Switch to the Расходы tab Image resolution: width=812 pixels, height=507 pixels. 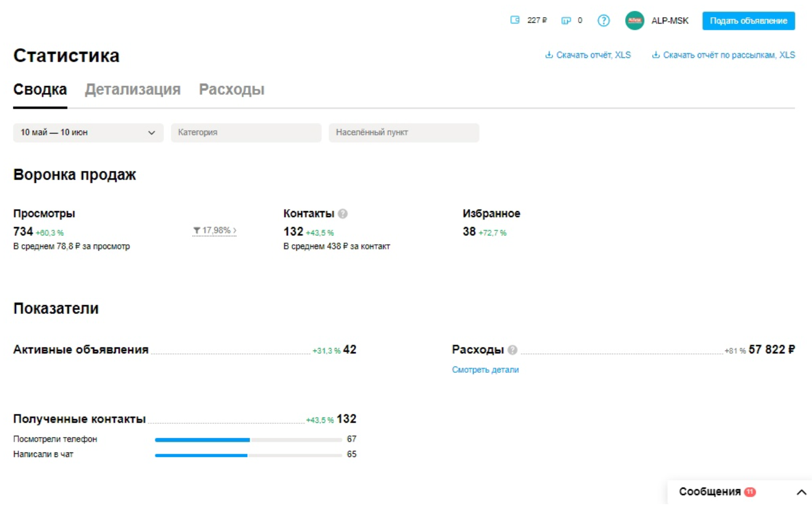pos(232,89)
